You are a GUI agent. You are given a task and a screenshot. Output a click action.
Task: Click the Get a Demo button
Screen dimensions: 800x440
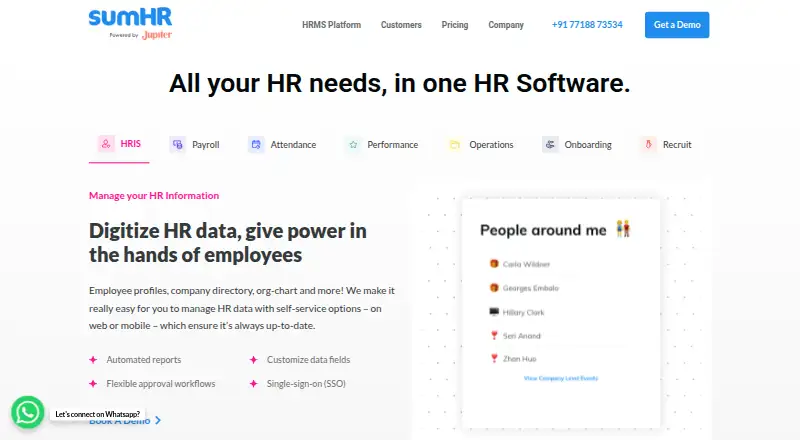point(677,25)
